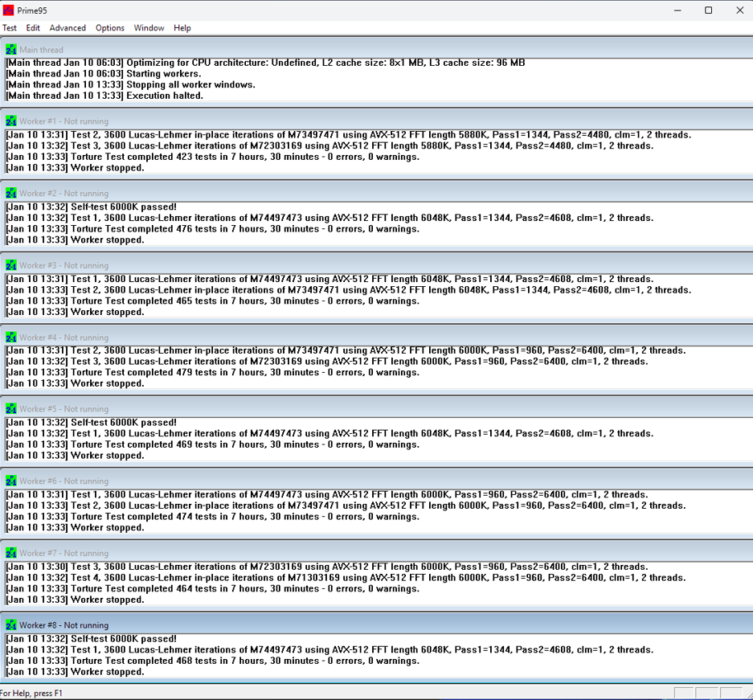This screenshot has height=700, width=753.
Task: Click Worker #1 Test 3 M72303169 line
Action: (x=329, y=145)
